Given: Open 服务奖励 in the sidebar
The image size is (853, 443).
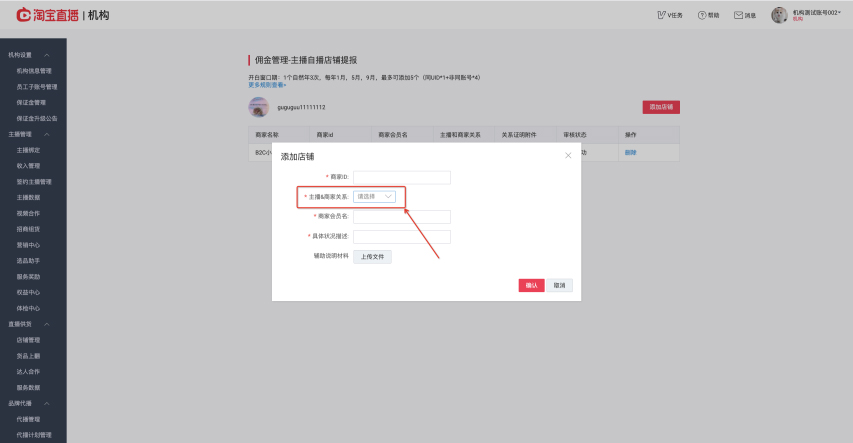Looking at the screenshot, I should (x=28, y=276).
